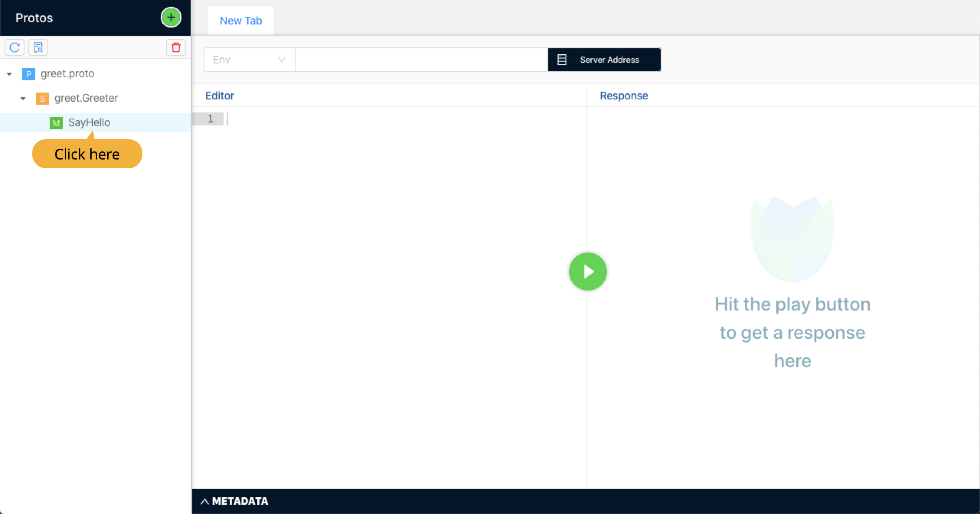Click the Server Address button label
980x514 pixels.
click(609, 60)
